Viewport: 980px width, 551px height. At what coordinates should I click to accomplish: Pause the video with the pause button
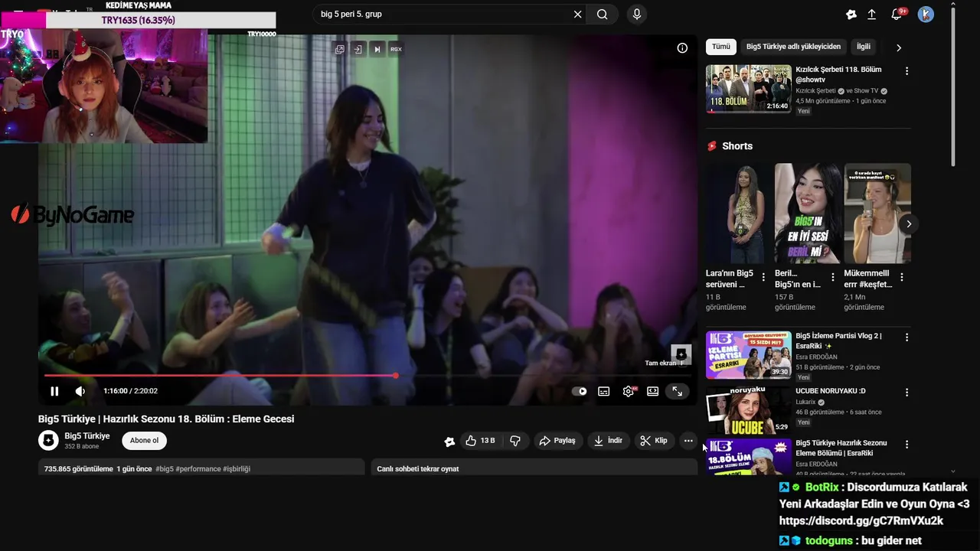54,391
